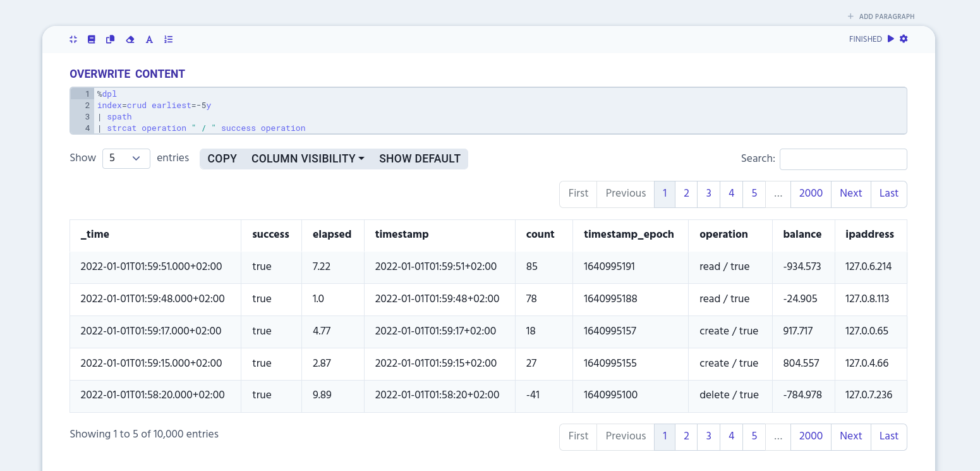Go to page 2 in bottom pagination
980x471 pixels.
686,436
